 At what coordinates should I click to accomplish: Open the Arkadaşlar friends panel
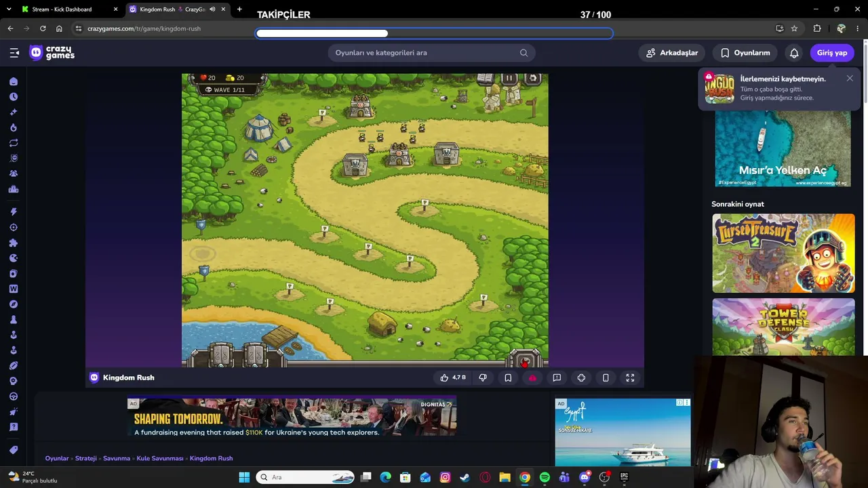(x=672, y=53)
